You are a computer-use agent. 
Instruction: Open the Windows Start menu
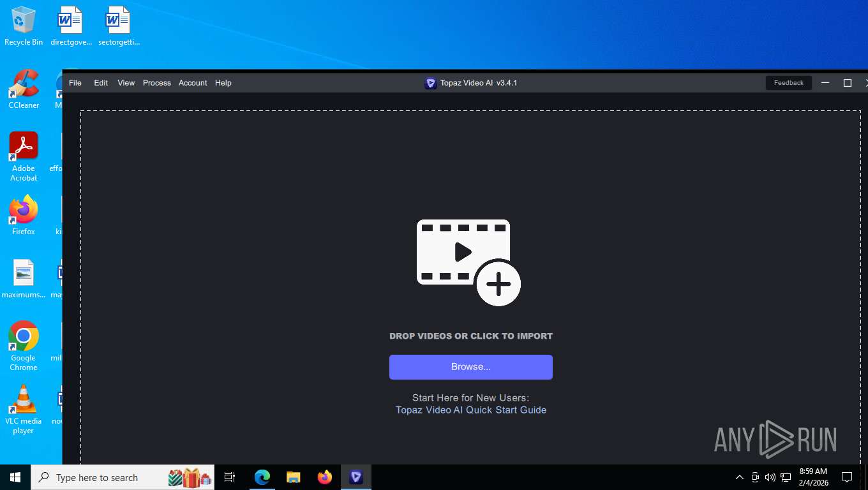coord(15,477)
